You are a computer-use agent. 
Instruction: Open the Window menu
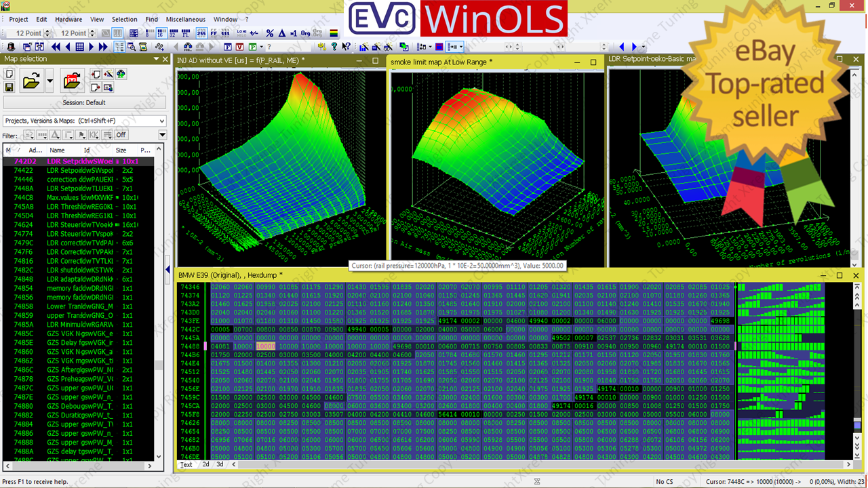(x=225, y=20)
